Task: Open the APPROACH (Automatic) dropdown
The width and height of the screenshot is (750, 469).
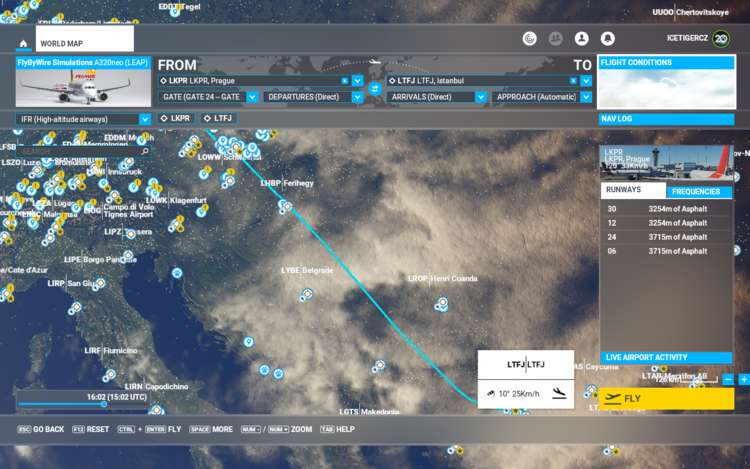Action: click(x=585, y=97)
